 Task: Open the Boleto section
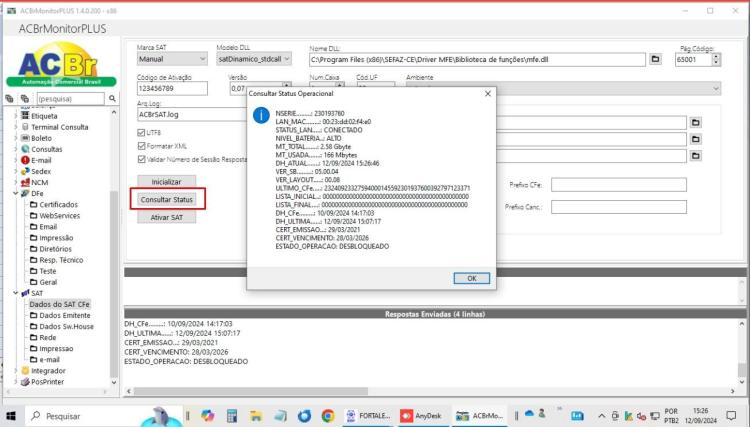point(41,138)
